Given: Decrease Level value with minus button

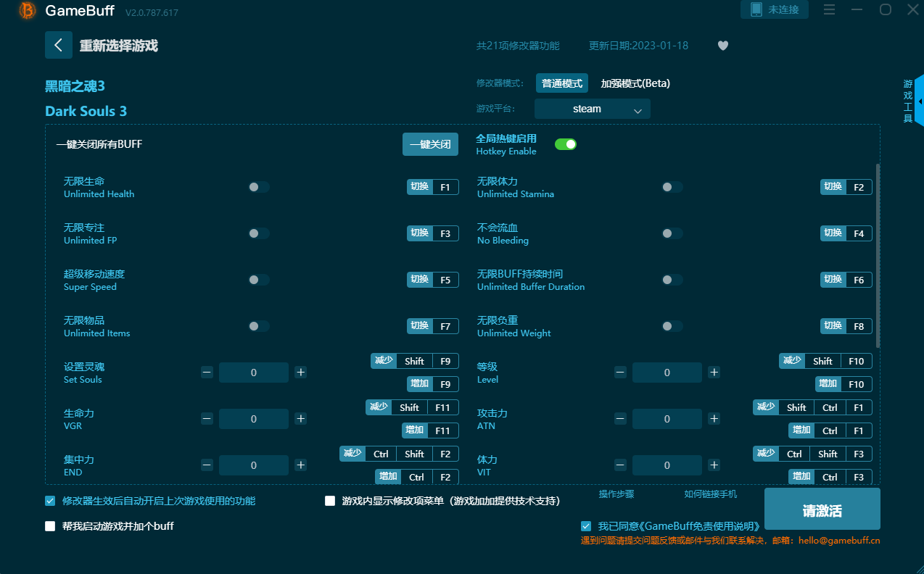Looking at the screenshot, I should (620, 373).
